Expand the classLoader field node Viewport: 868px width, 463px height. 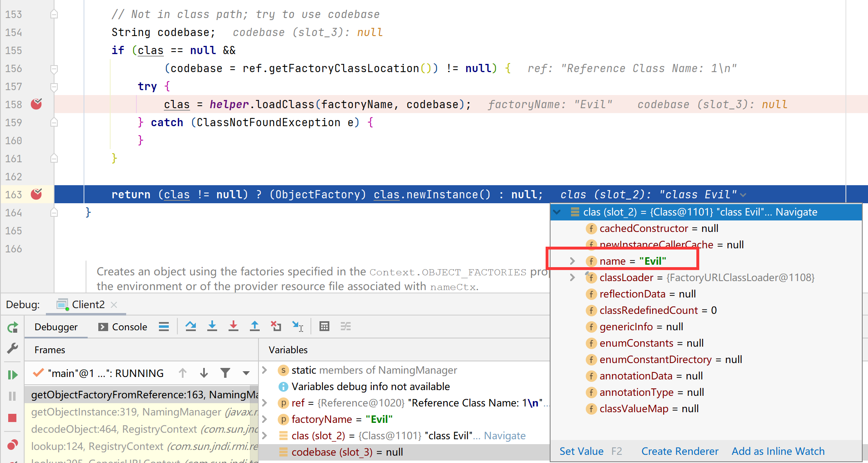click(x=573, y=277)
